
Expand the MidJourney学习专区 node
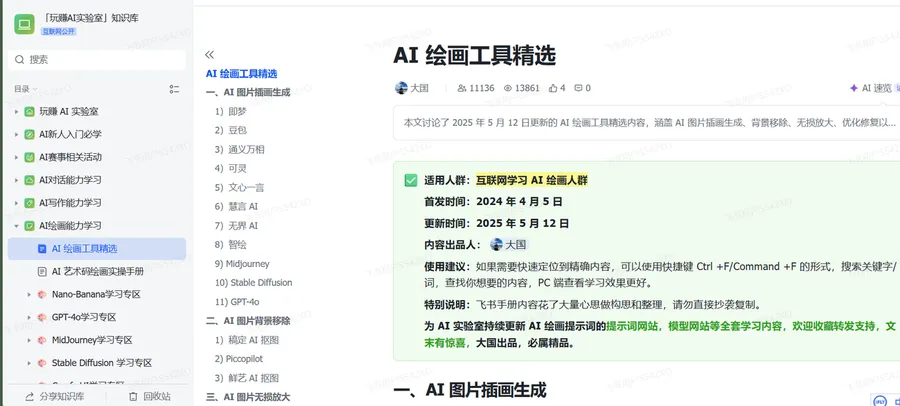[29, 341]
